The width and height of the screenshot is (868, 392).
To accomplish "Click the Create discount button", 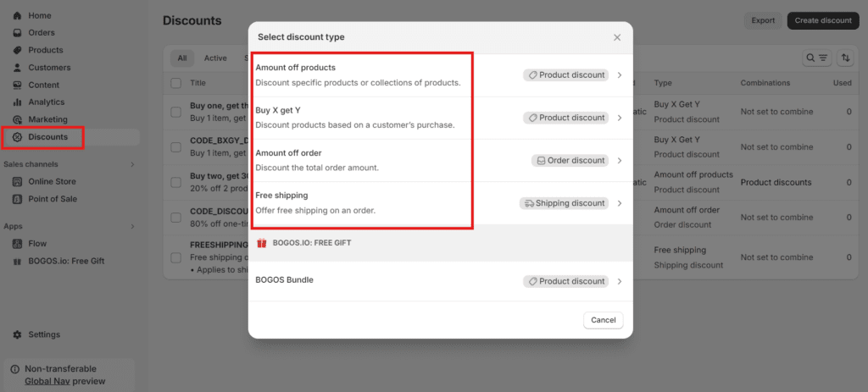I will [821, 21].
